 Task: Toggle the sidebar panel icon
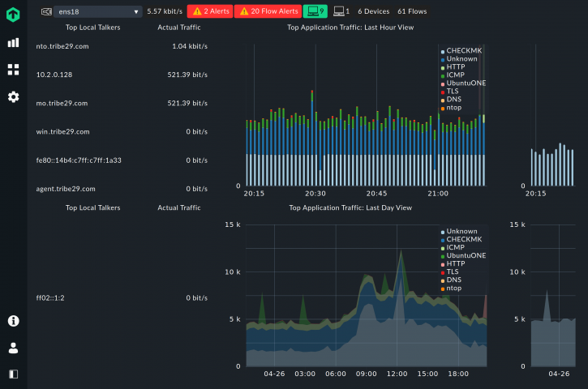pos(13,374)
